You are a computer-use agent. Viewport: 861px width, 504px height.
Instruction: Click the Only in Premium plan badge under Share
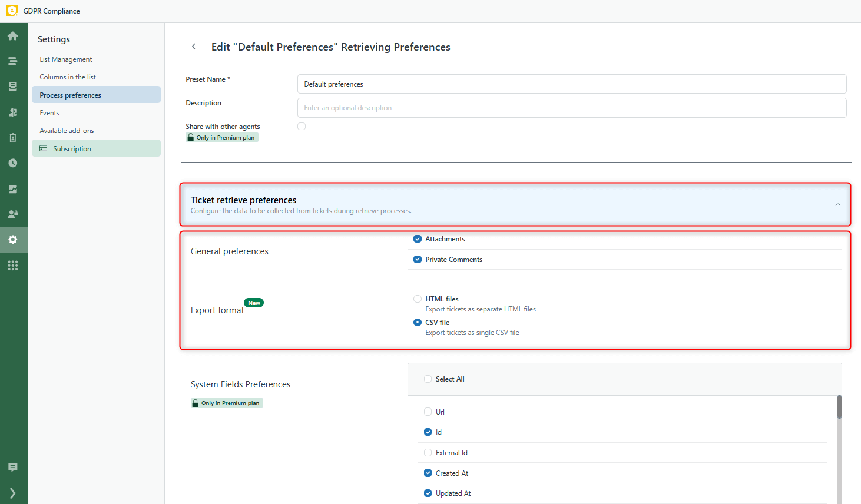pyautogui.click(x=222, y=137)
